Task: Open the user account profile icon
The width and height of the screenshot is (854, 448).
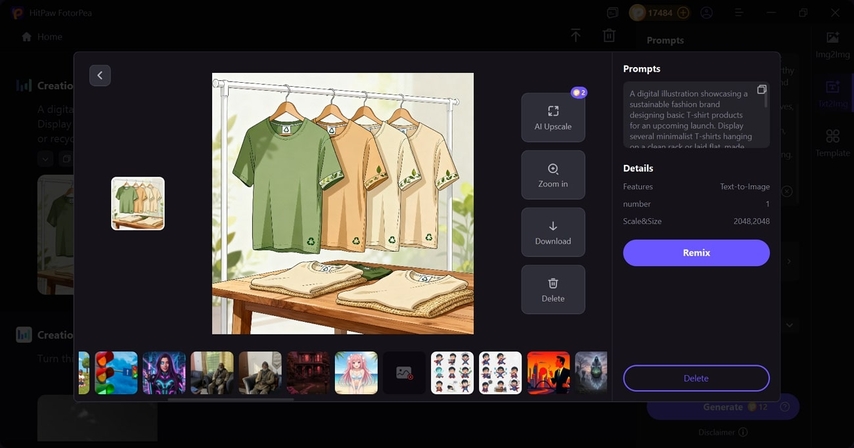Action: point(708,13)
